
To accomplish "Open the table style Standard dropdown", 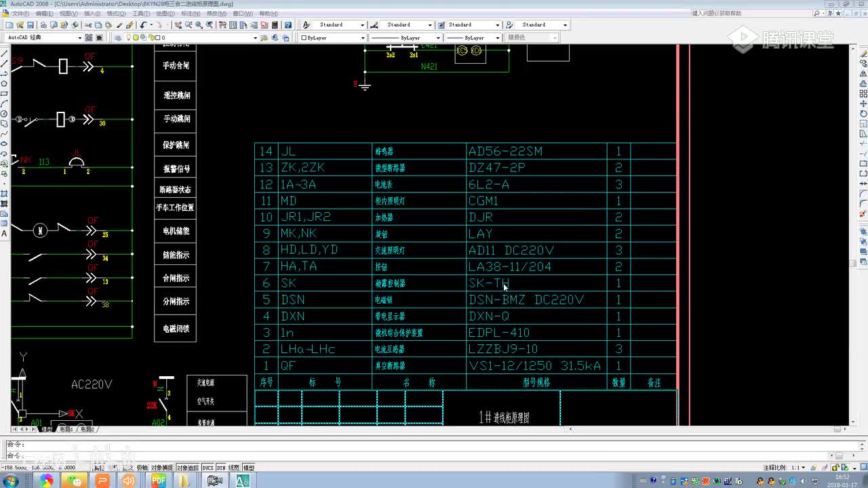I will 497,25.
